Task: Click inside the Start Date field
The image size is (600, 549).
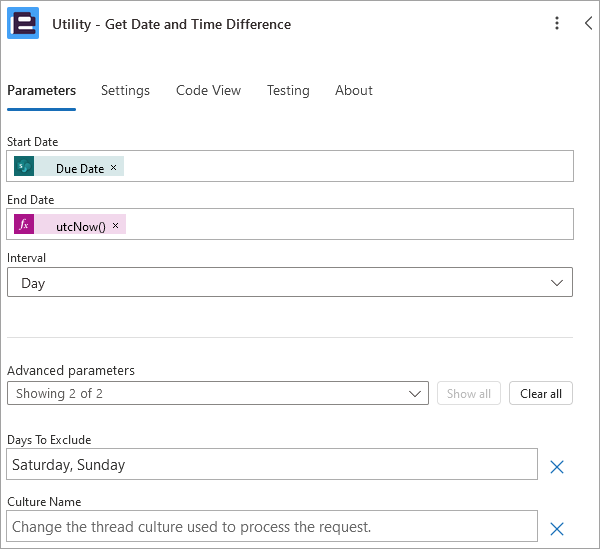Action: point(290,166)
